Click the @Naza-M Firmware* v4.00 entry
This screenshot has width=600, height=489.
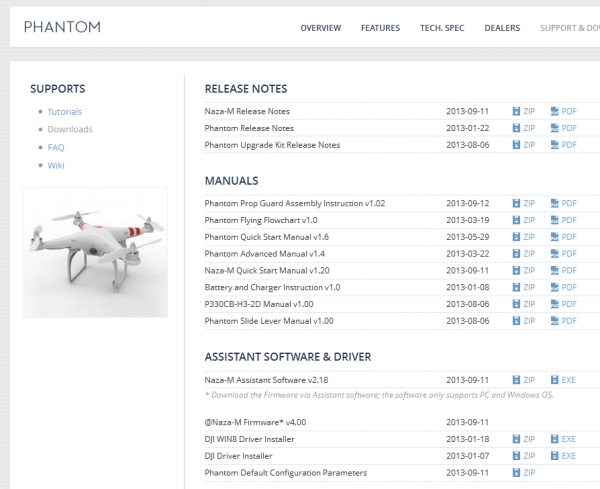click(x=255, y=422)
